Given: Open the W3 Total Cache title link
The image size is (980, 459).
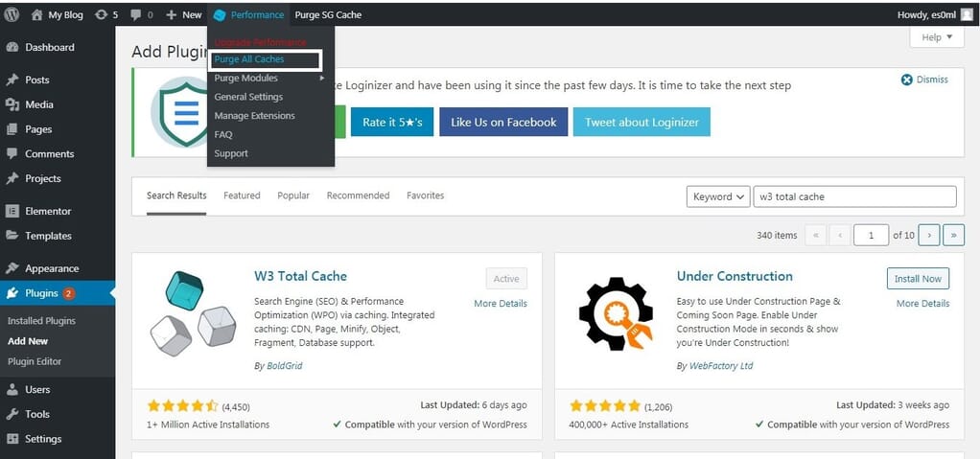Looking at the screenshot, I should (301, 276).
